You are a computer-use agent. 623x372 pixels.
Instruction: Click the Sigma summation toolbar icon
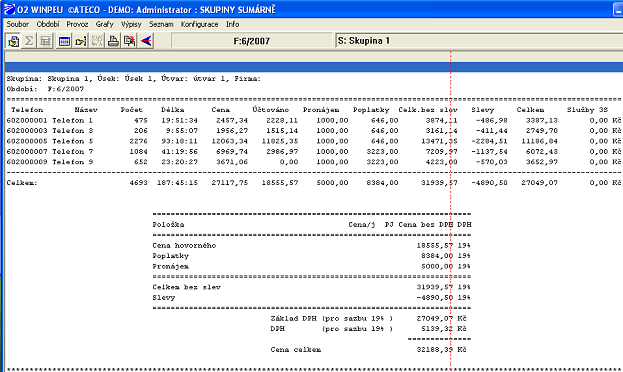(x=29, y=41)
